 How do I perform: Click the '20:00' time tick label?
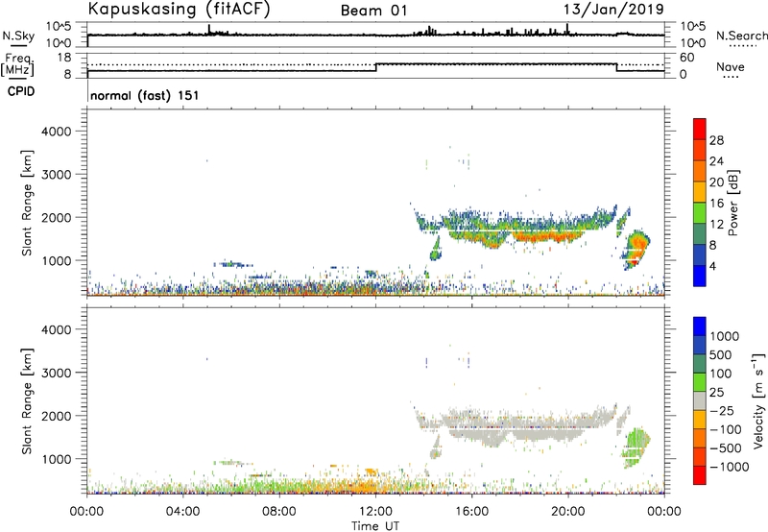pyautogui.click(x=568, y=512)
